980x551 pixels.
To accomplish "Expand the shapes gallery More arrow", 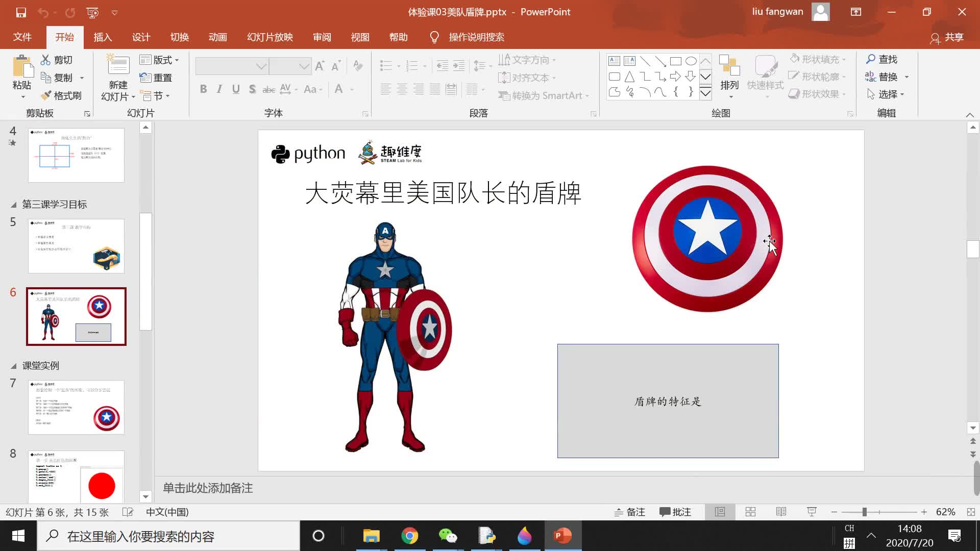I will coord(705,93).
